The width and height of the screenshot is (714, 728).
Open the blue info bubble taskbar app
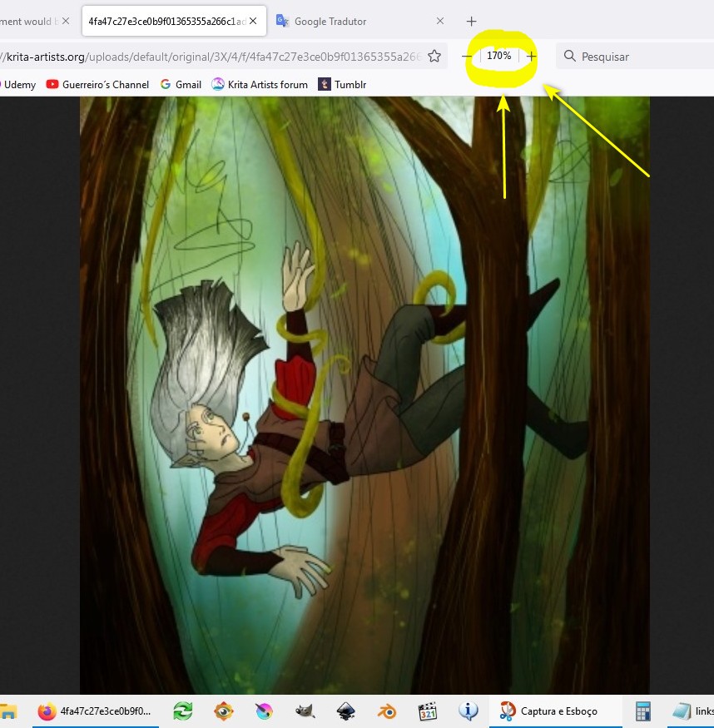point(468,711)
